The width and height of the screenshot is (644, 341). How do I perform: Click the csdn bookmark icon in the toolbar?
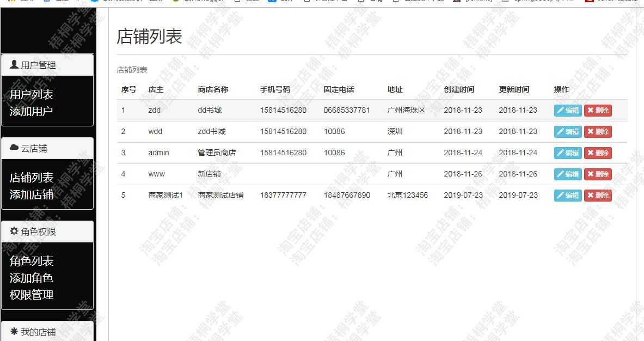592,1
